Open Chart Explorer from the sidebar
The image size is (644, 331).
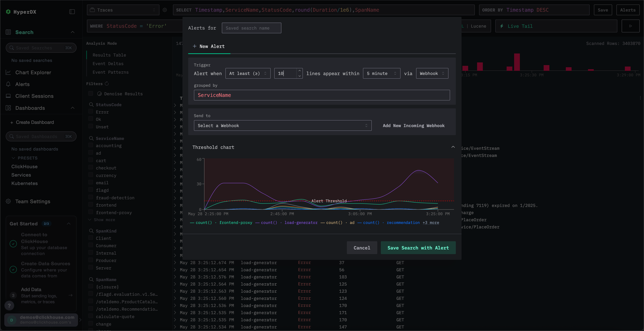click(x=32, y=72)
